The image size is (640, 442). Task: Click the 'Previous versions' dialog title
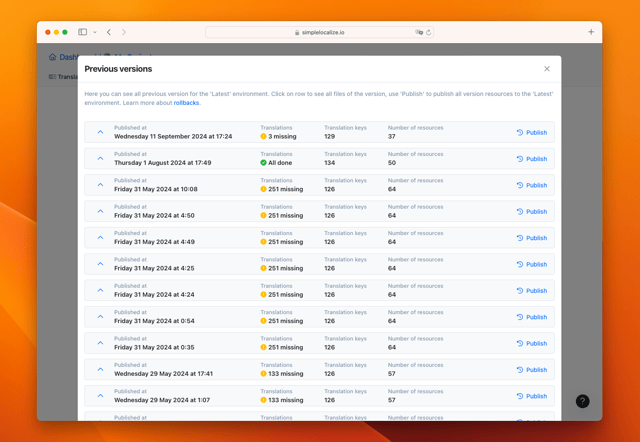click(x=118, y=69)
